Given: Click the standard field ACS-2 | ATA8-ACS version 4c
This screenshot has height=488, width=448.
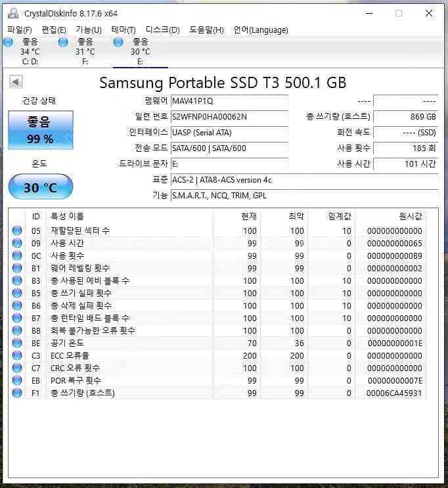Looking at the screenshot, I should (x=305, y=180).
